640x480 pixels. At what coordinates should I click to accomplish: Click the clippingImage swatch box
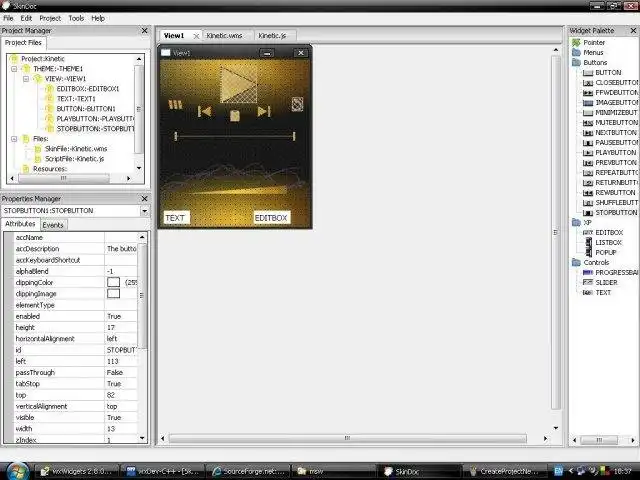click(113, 293)
